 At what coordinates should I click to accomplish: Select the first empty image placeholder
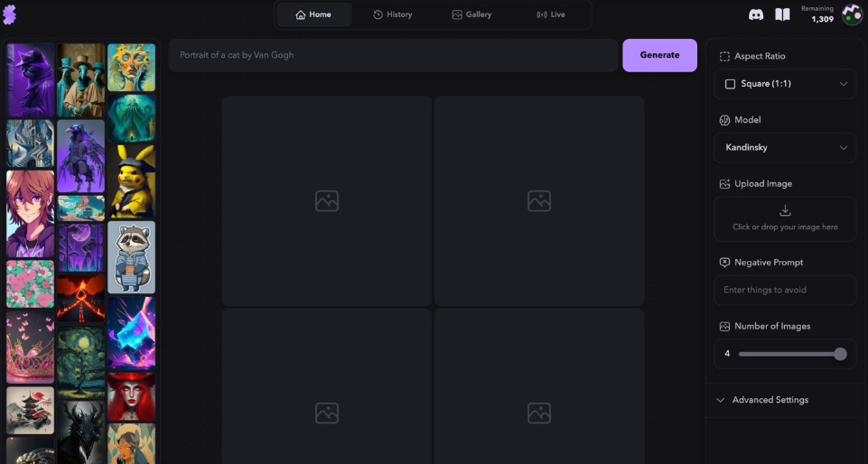pyautogui.click(x=327, y=201)
